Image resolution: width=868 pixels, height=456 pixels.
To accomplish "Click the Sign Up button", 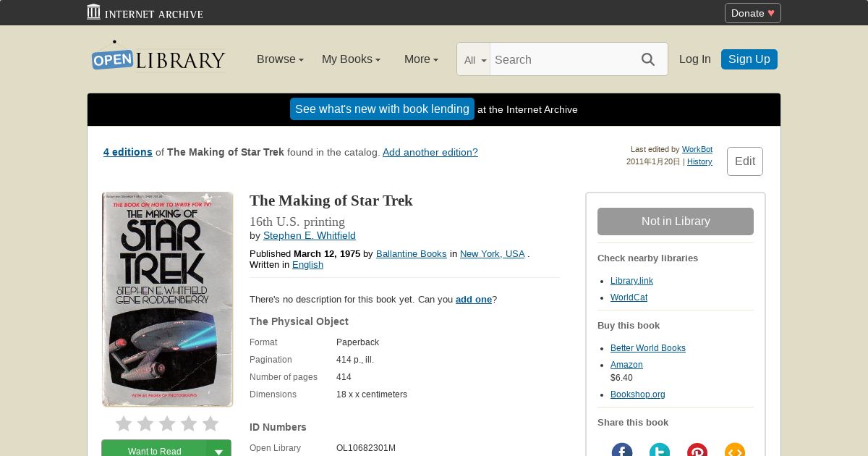I will pyautogui.click(x=749, y=59).
